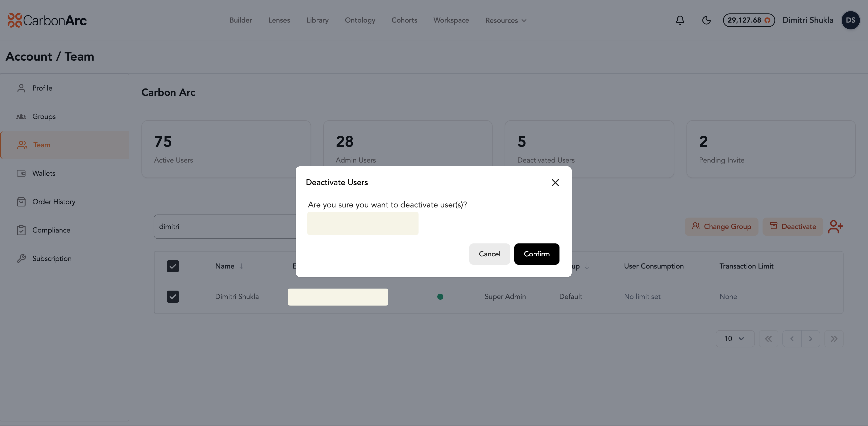Toggle the select-all header checkbox
This screenshot has height=426, width=868.
pos(173,266)
